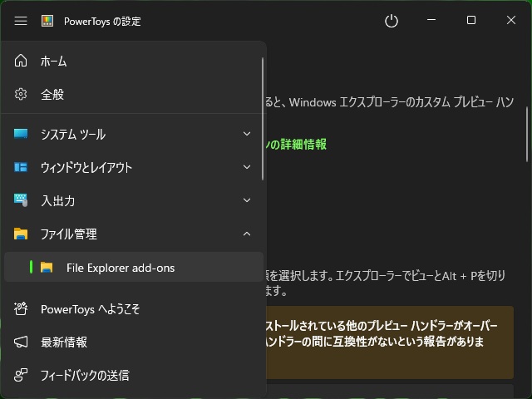Screen dimensions: 532x399
Task: Close the PowerToys settings window
Action: (511, 20)
